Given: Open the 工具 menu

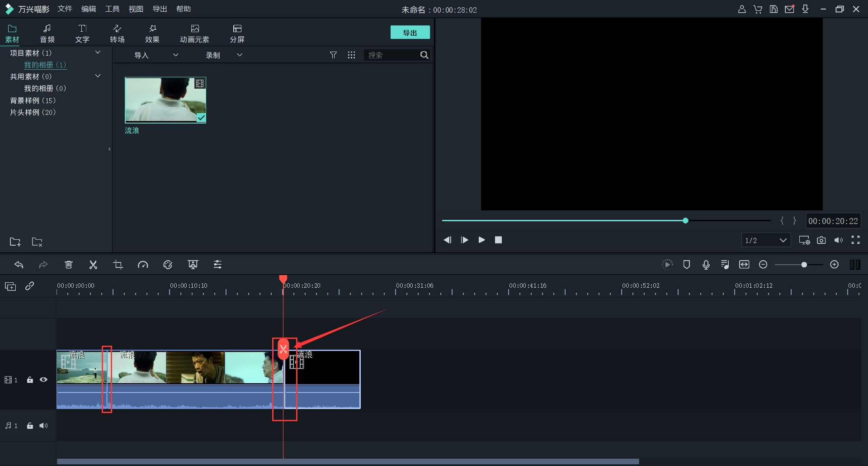Looking at the screenshot, I should (x=112, y=9).
